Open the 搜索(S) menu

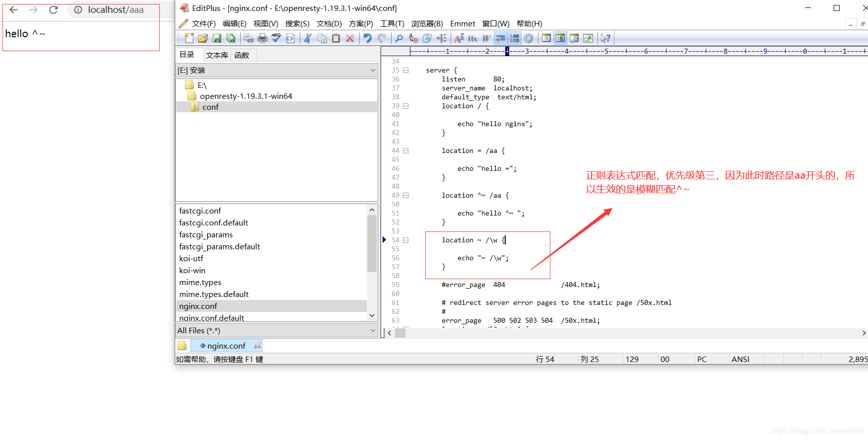coord(297,24)
